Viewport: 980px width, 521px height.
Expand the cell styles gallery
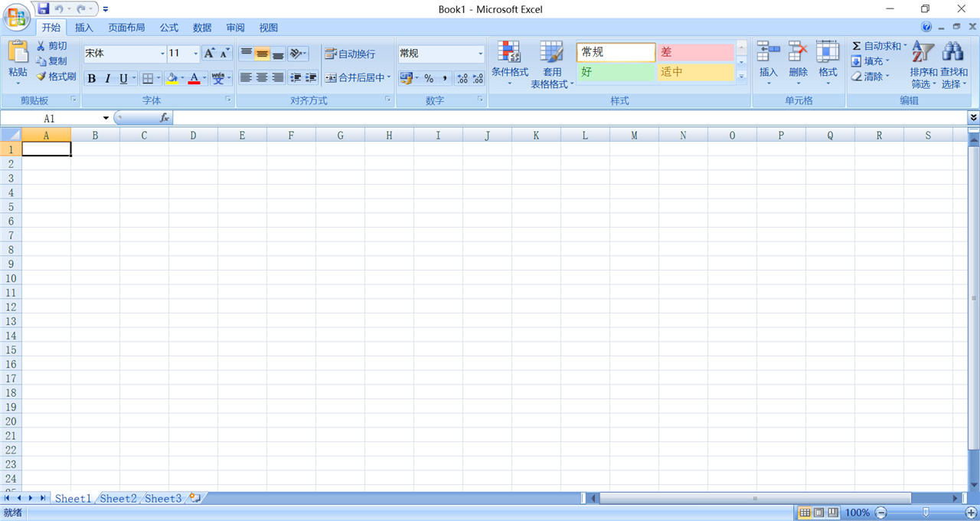(x=741, y=76)
